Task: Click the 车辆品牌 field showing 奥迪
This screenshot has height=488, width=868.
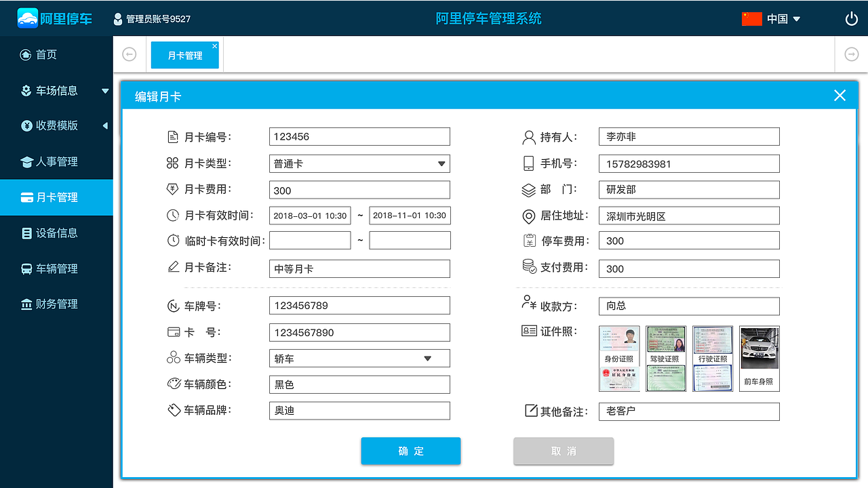Action: (359, 411)
